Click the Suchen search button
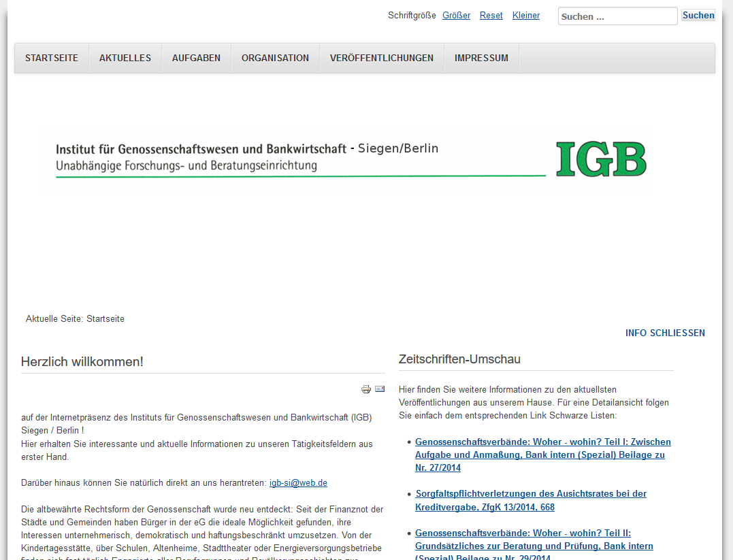Image resolution: width=733 pixels, height=560 pixels. (x=698, y=16)
